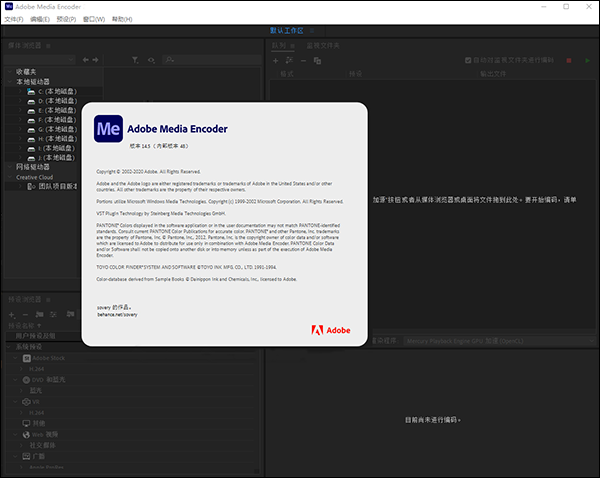Image resolution: width=600 pixels, height=478 pixels.
Task: Click the behance.net/sovery link
Action: (117, 314)
